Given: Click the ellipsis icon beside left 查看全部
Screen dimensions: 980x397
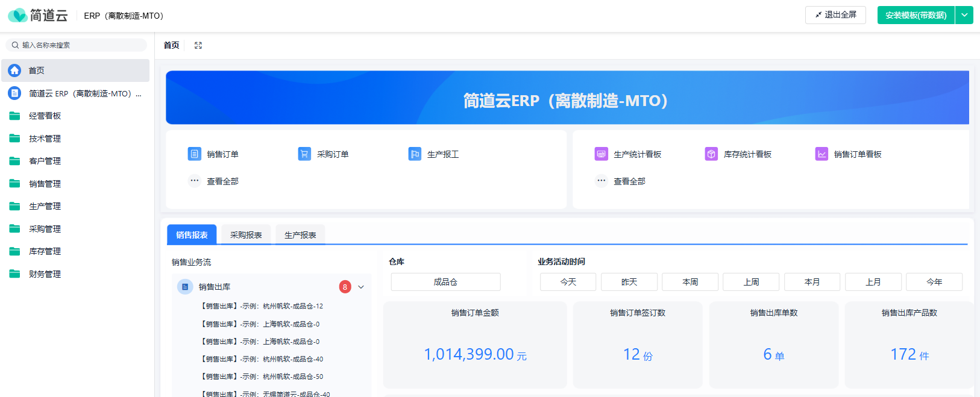Looking at the screenshot, I should pos(194,181).
